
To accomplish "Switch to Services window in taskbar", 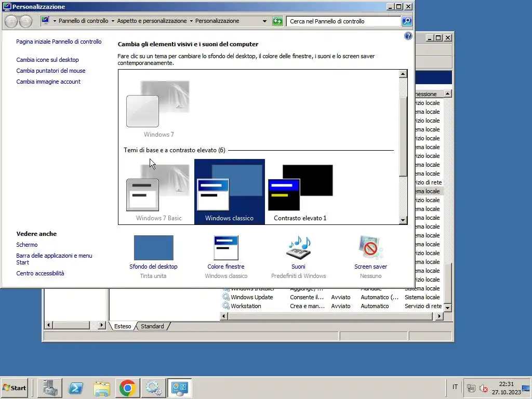I will (154, 388).
